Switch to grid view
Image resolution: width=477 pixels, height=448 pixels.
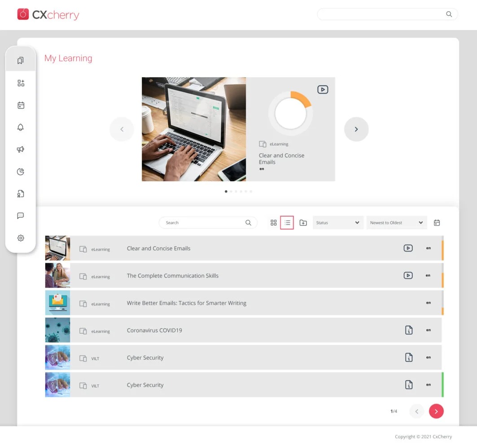tap(273, 223)
